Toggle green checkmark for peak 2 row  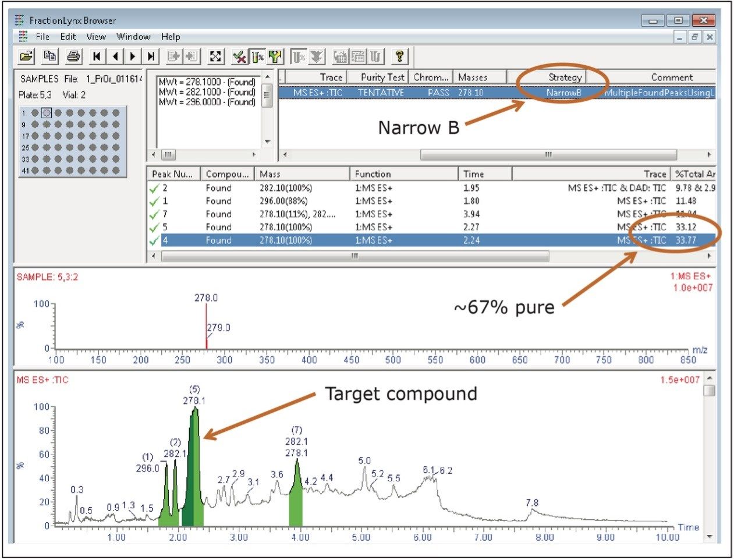point(154,189)
